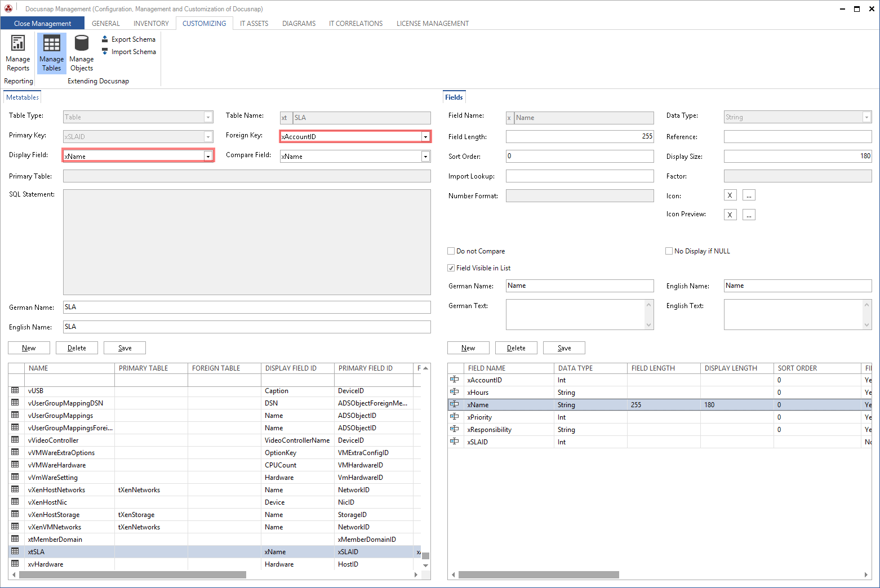Toggle Do not Compare checkbox
This screenshot has width=880, height=588.
[x=451, y=251]
